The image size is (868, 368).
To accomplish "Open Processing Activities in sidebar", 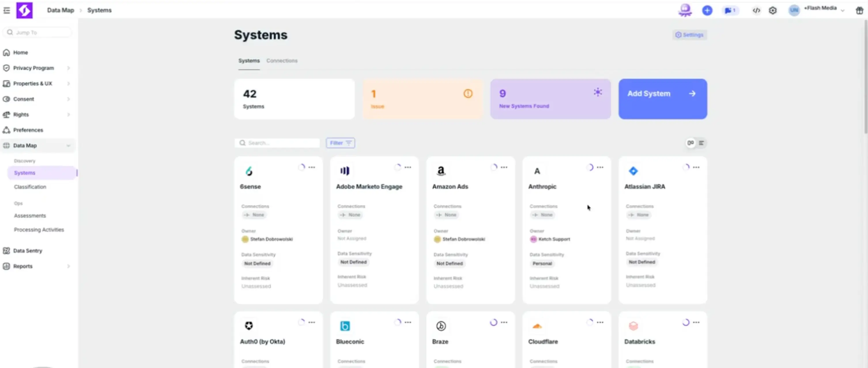I will (39, 229).
